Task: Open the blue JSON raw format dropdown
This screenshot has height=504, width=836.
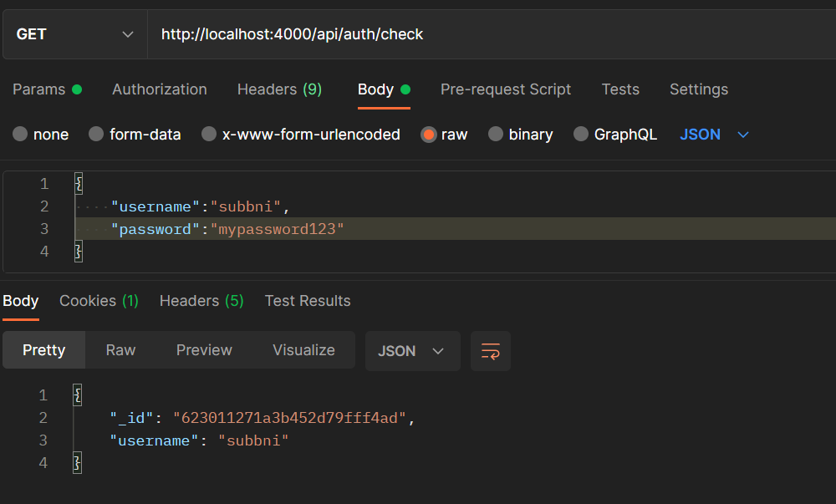Action: tap(715, 135)
